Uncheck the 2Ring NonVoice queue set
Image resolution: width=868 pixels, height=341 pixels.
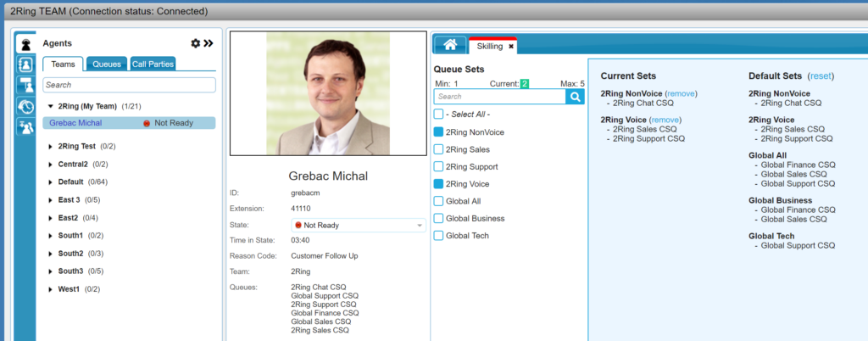(x=438, y=132)
